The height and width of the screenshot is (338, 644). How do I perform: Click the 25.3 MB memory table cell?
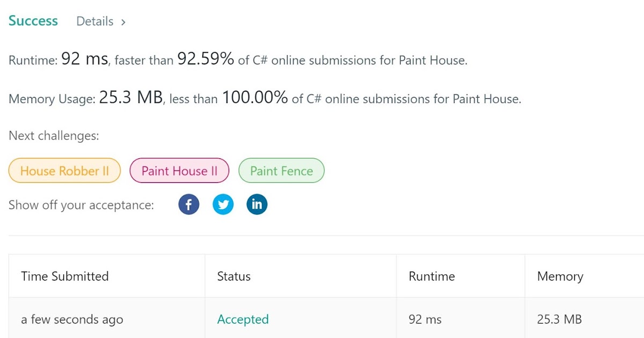pyautogui.click(x=559, y=320)
